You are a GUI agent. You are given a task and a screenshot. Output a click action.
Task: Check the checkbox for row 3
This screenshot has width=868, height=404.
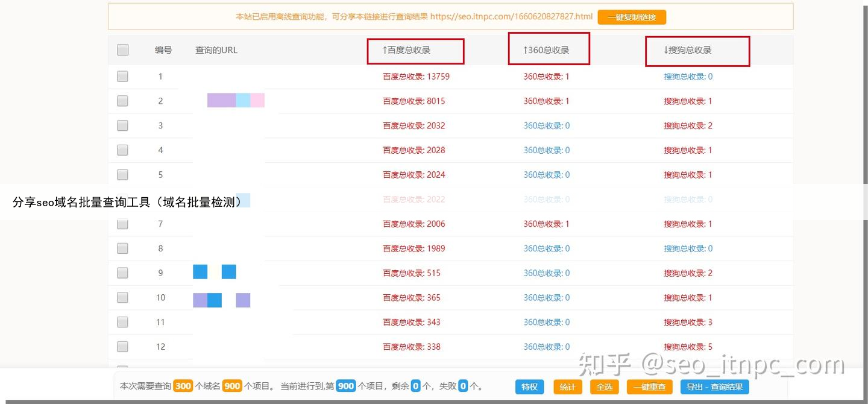tap(123, 125)
